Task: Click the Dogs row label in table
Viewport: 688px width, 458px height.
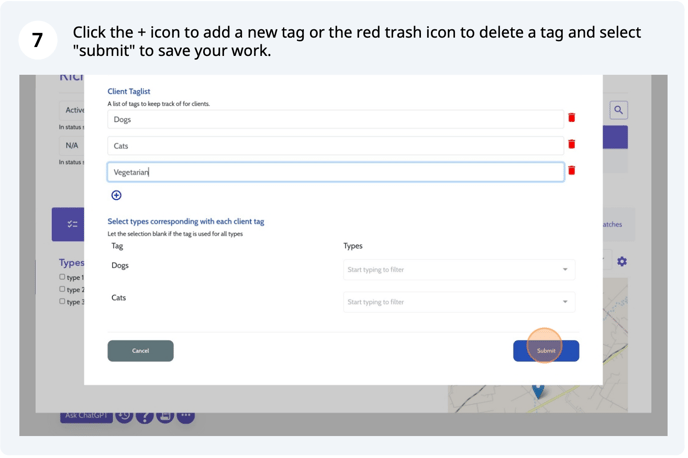Action: tap(120, 265)
